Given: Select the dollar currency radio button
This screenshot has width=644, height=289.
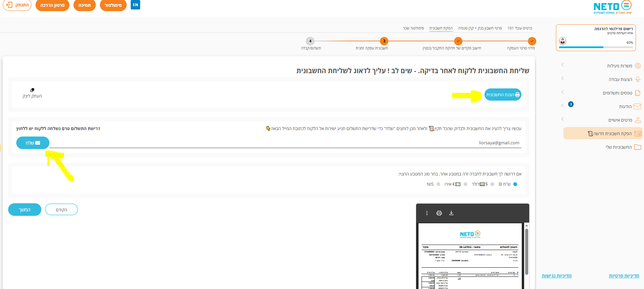Looking at the screenshot, I should coord(492,184).
